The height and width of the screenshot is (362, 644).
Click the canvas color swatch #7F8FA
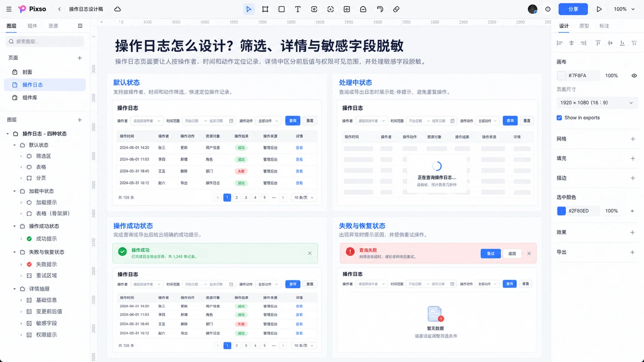[561, 76]
